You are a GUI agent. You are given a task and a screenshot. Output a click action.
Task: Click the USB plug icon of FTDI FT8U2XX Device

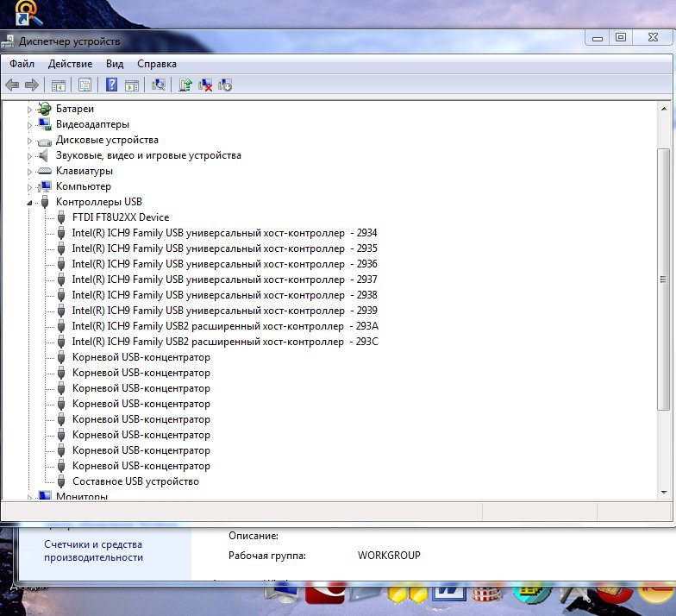click(x=61, y=217)
